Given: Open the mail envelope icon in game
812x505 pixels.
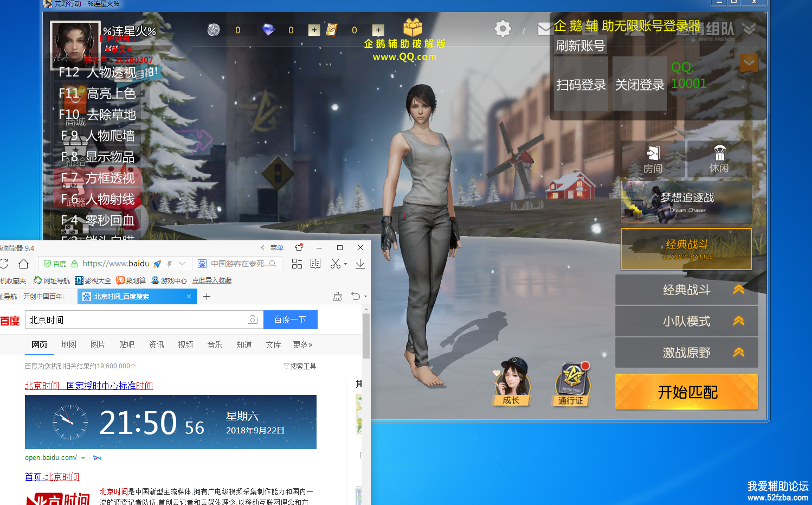Looking at the screenshot, I should [544, 29].
